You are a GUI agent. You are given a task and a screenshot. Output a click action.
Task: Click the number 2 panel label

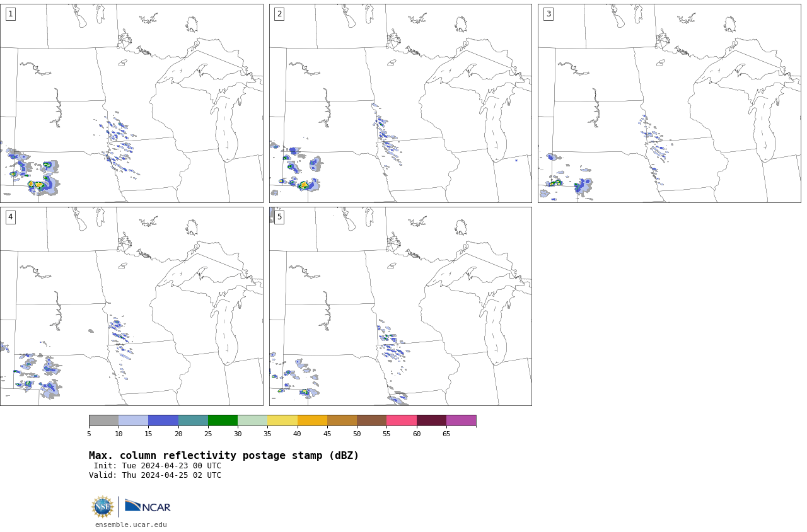click(x=279, y=14)
